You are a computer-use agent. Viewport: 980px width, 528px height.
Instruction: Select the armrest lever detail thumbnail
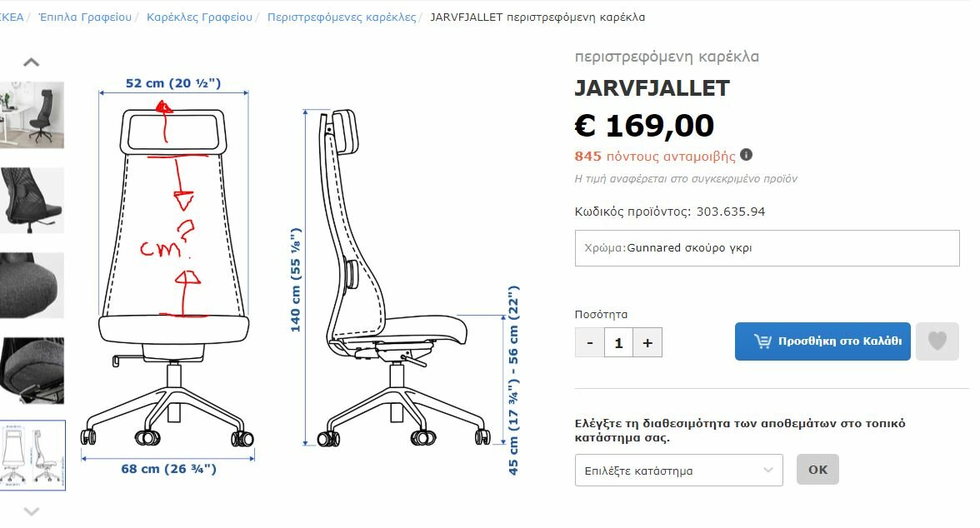click(32, 371)
